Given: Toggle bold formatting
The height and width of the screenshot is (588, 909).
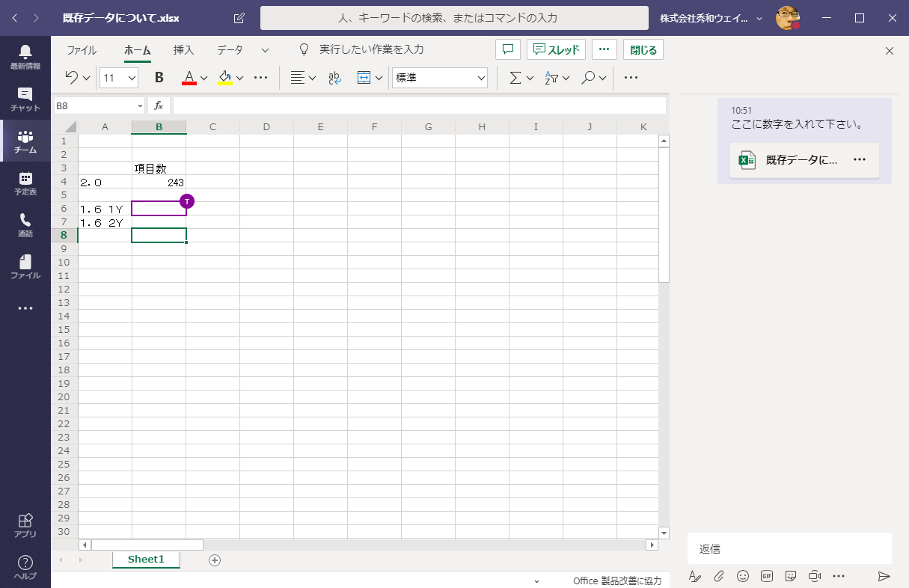Looking at the screenshot, I should (x=159, y=78).
